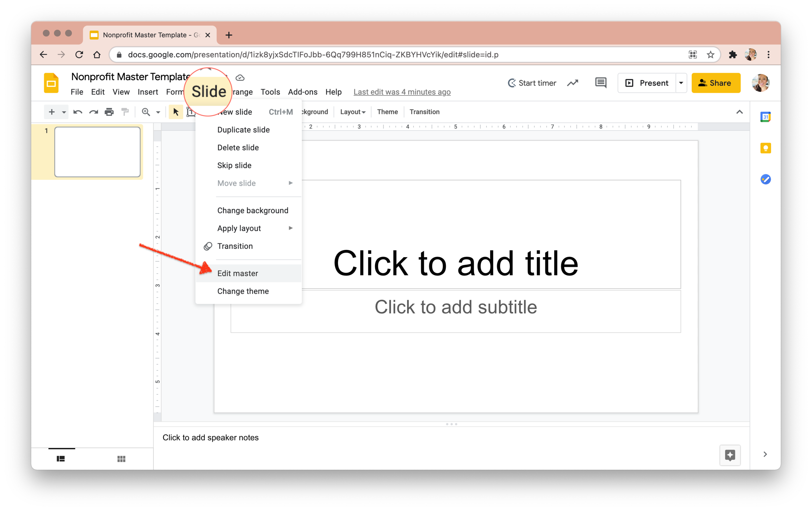This screenshot has width=812, height=511.
Task: Select the print icon in toolbar
Action: (108, 112)
